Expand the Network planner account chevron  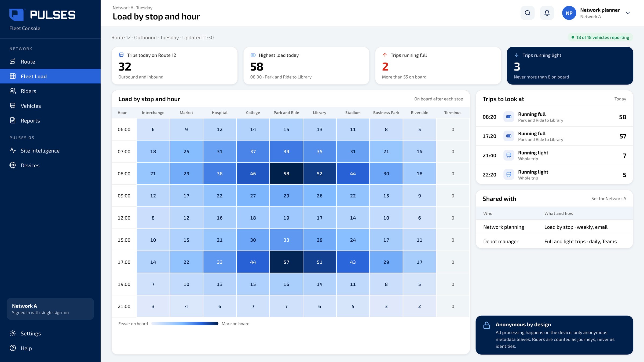628,13
